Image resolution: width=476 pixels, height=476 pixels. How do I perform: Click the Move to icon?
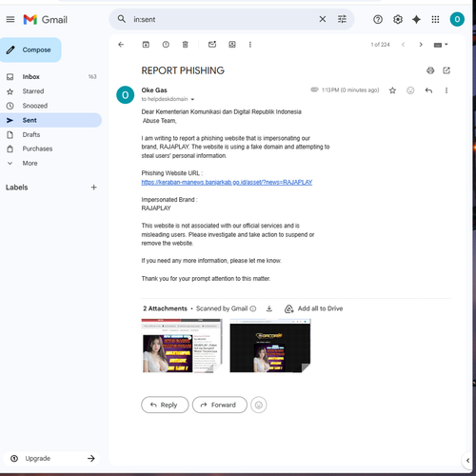point(232,45)
